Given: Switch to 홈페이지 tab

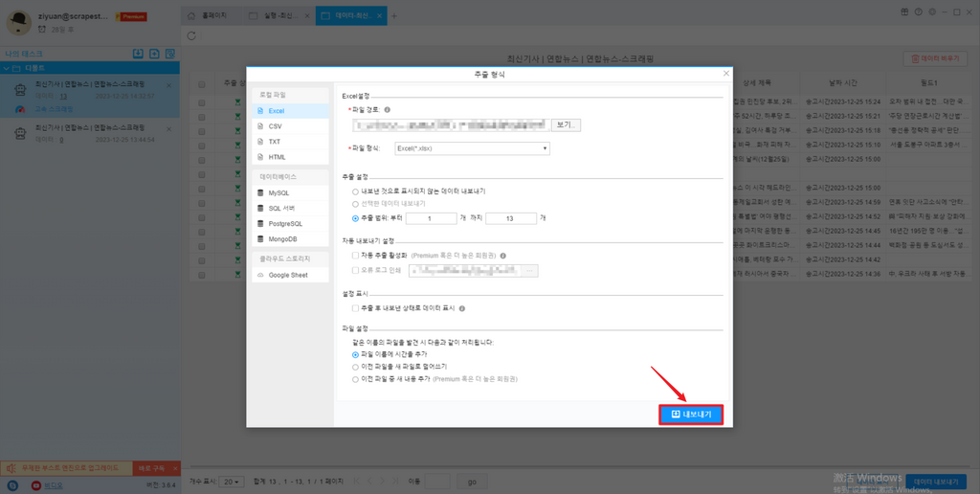Looking at the screenshot, I should 213,15.
